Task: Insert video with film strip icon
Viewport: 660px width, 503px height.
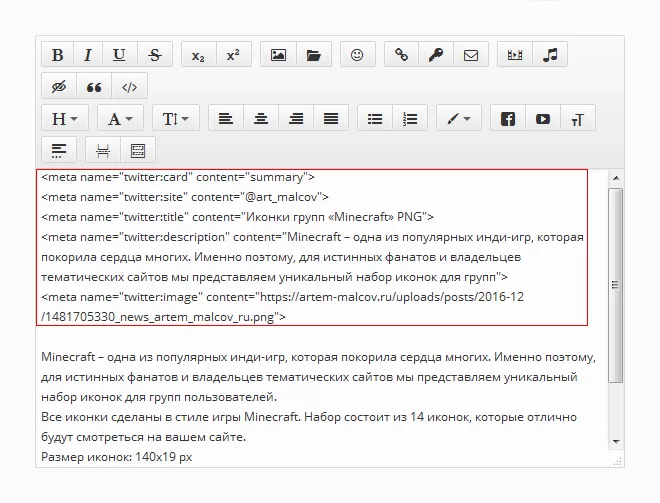Action: pyautogui.click(x=515, y=55)
